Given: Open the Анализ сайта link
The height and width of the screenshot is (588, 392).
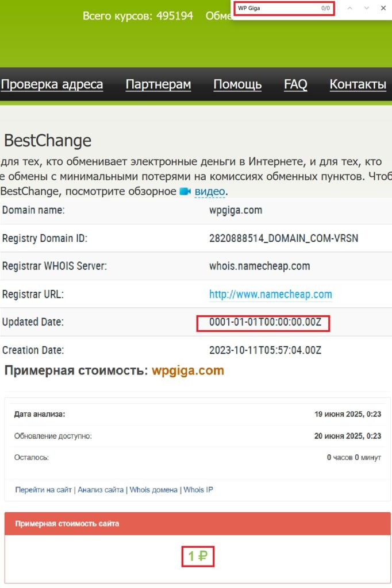Looking at the screenshot, I should click(101, 490).
